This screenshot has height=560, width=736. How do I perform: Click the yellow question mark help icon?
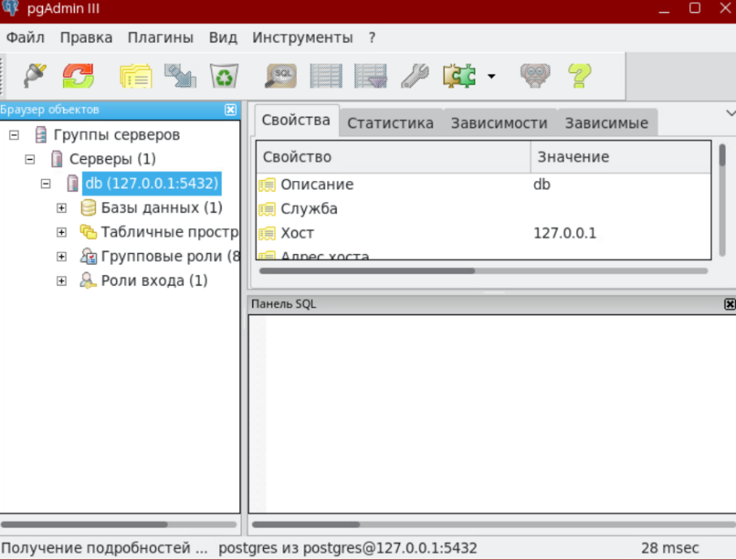click(x=579, y=75)
